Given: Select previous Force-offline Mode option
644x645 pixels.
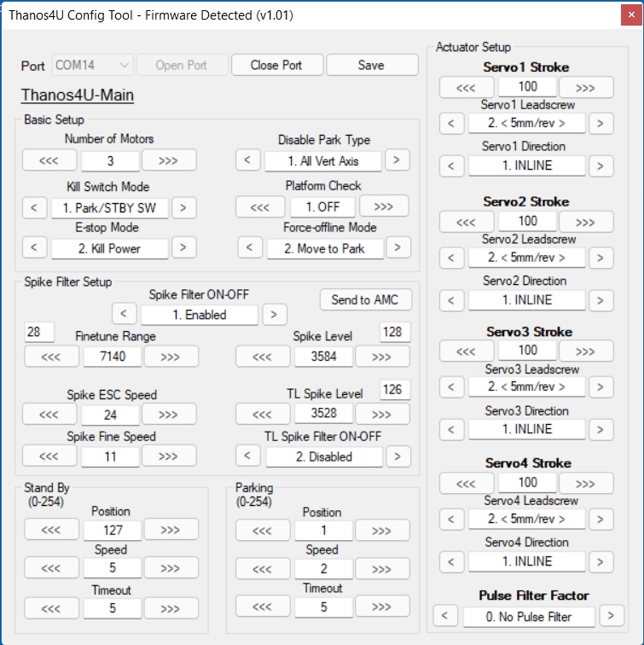Looking at the screenshot, I should click(250, 247).
